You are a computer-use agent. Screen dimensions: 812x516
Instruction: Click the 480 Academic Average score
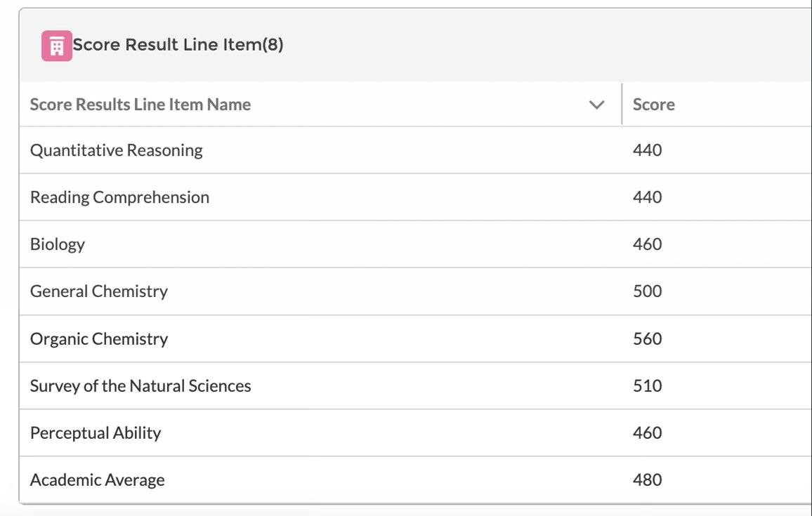click(648, 480)
